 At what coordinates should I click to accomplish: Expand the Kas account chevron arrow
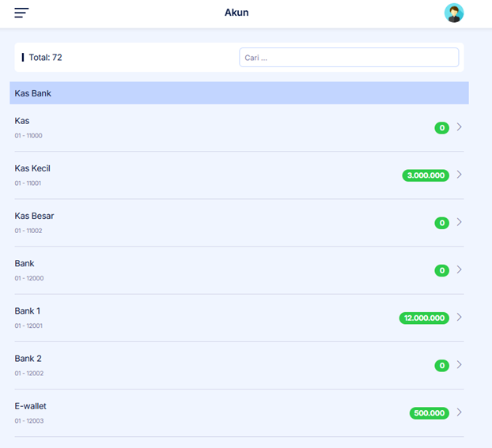pos(460,127)
